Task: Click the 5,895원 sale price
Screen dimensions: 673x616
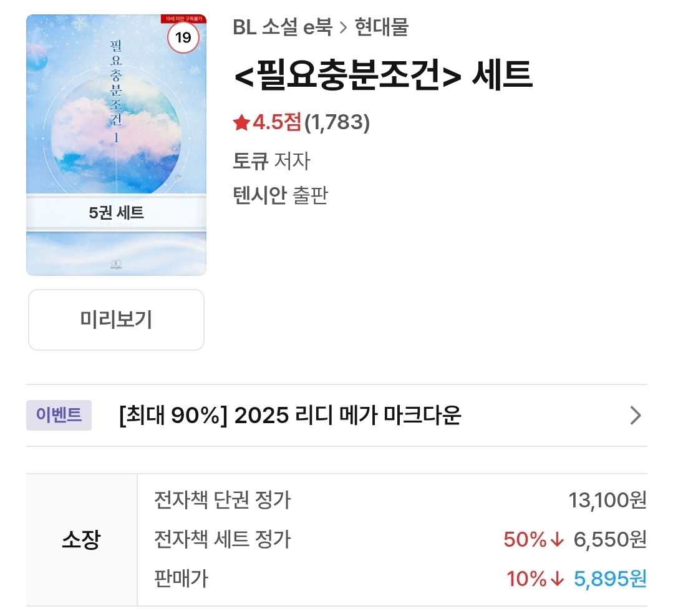Action: pos(610,579)
